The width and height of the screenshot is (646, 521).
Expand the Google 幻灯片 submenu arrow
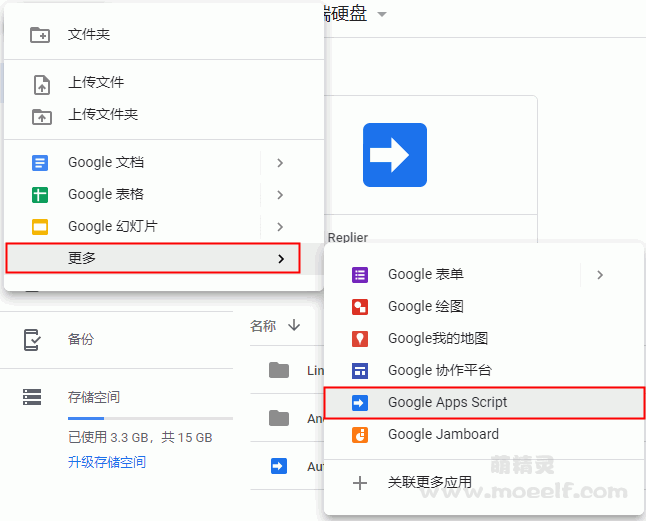(280, 227)
